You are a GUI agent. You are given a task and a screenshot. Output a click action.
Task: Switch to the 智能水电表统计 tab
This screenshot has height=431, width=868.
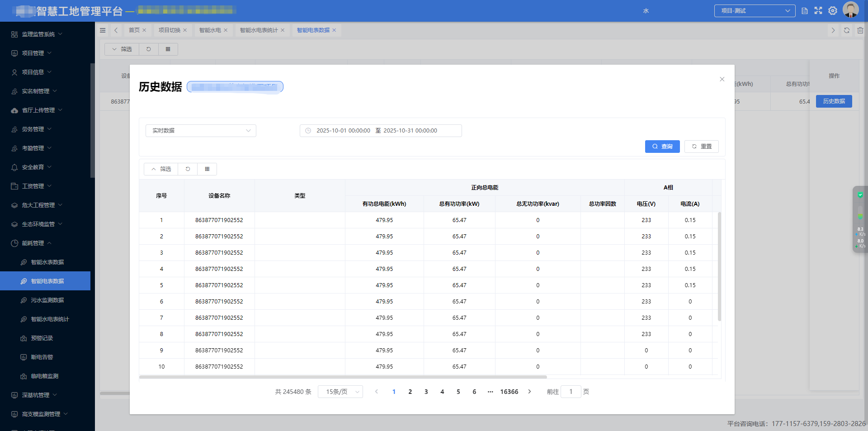pyautogui.click(x=259, y=30)
